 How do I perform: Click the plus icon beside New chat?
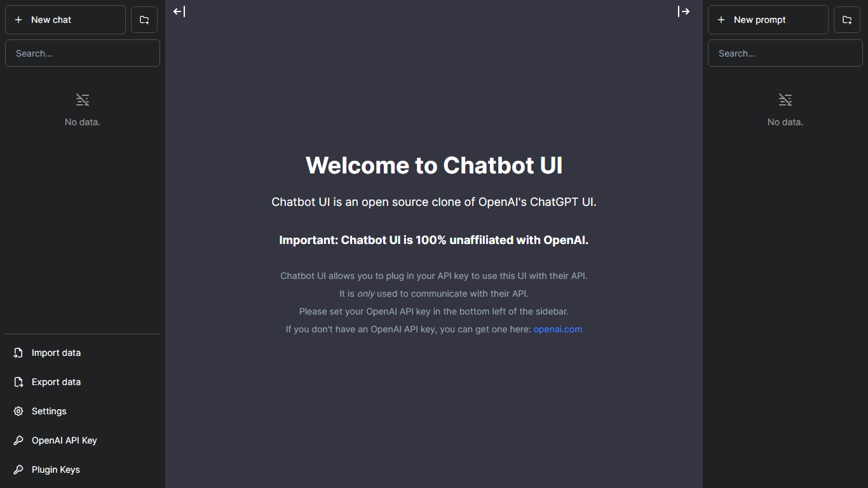(18, 20)
